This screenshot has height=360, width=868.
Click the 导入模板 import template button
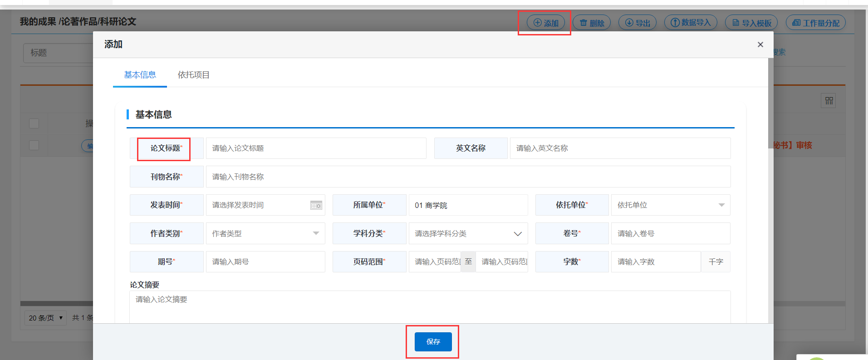751,23
